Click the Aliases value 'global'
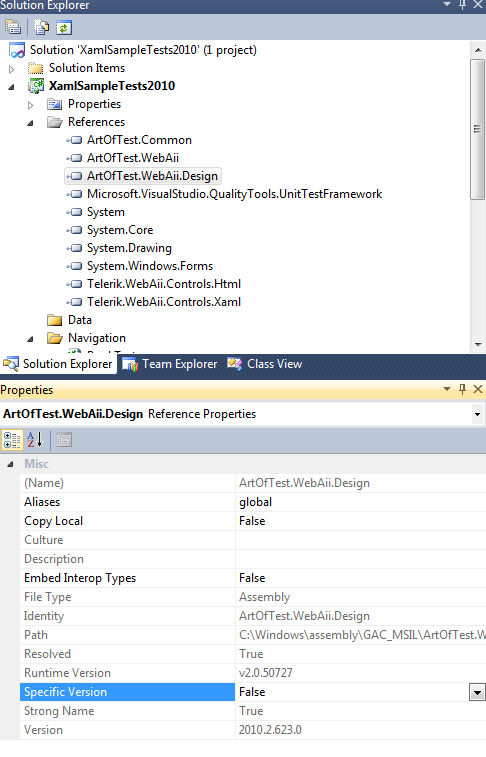Viewport: 486px width, 757px height. 255,502
